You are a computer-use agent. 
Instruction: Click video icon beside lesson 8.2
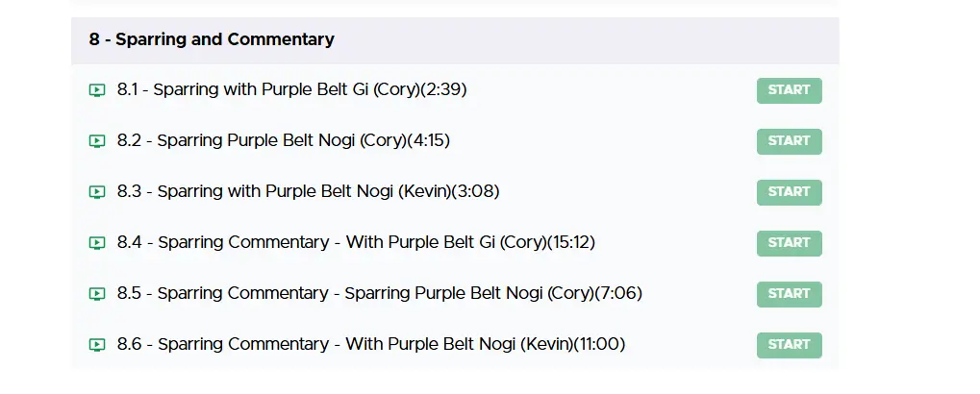[96, 141]
